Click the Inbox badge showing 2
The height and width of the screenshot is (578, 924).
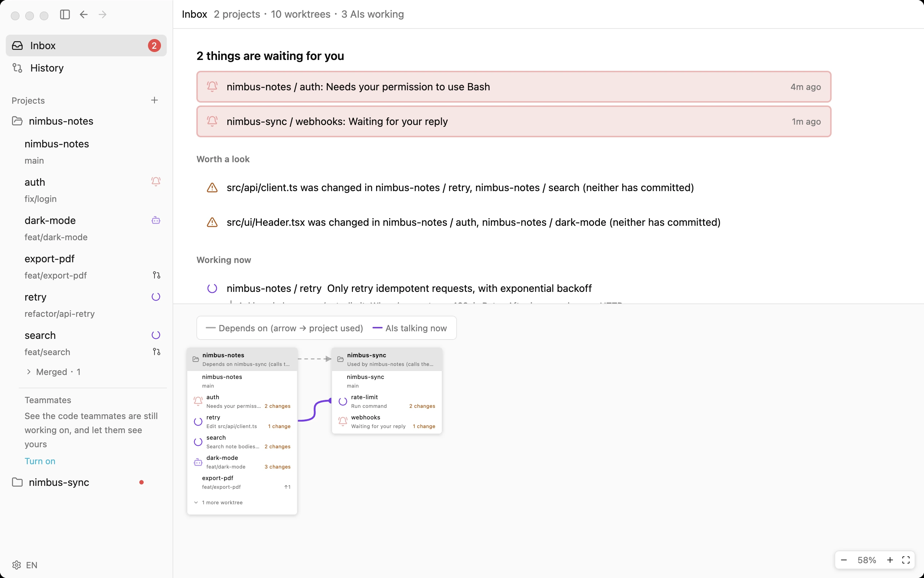tap(154, 46)
